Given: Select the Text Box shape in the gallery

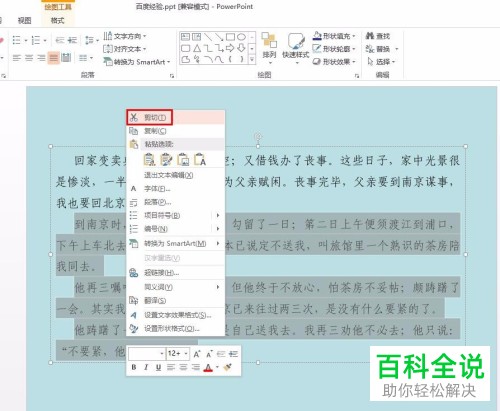Looking at the screenshot, I should tap(185, 37).
